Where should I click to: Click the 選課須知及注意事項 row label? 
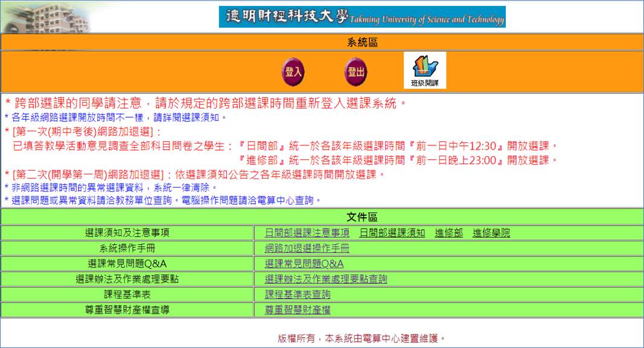127,233
